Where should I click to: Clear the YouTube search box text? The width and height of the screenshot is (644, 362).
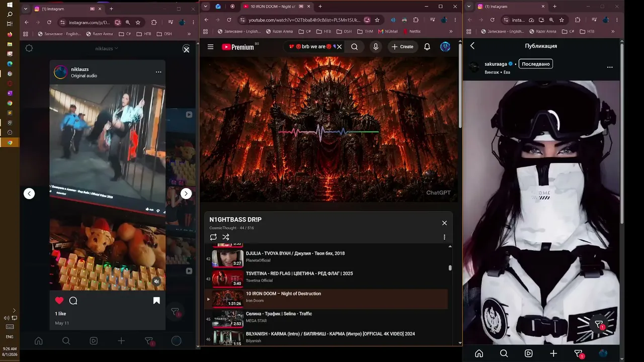coord(339,47)
